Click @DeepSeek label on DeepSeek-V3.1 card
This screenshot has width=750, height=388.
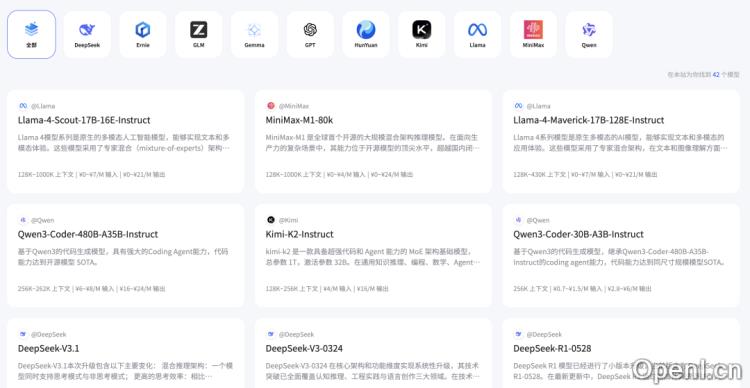coord(49,334)
